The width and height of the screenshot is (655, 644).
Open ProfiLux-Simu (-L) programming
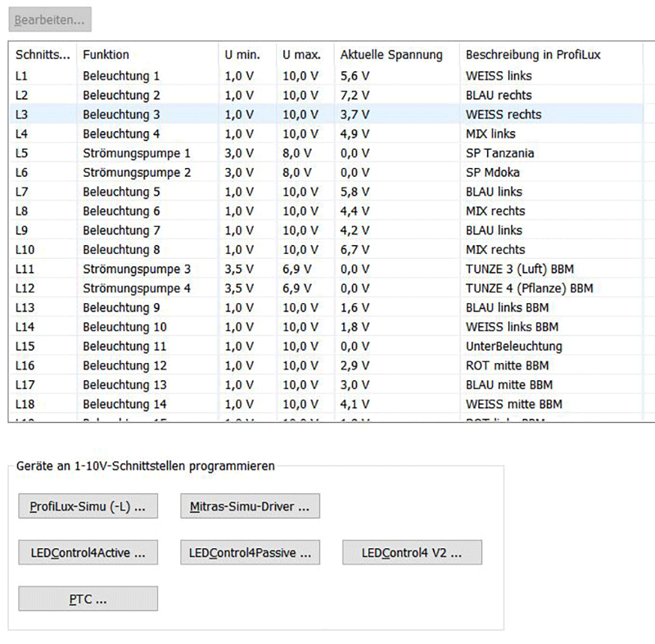(x=88, y=506)
